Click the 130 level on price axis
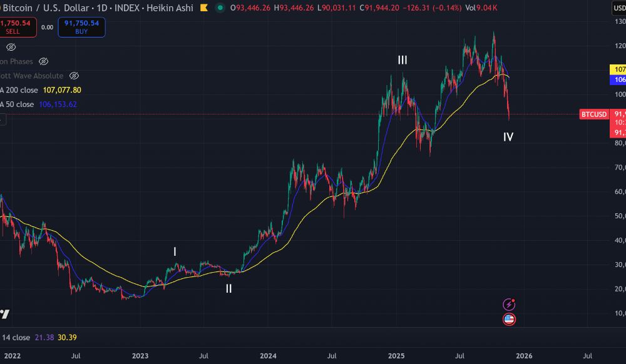Screen dimensions: 626x364 click(x=620, y=21)
